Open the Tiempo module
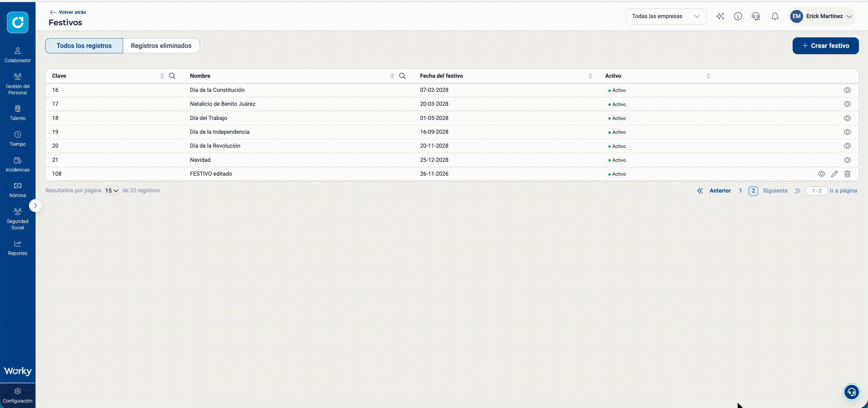 tap(17, 139)
